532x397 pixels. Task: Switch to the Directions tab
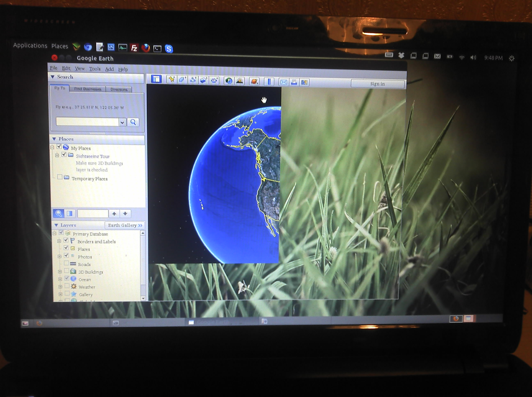pyautogui.click(x=119, y=89)
